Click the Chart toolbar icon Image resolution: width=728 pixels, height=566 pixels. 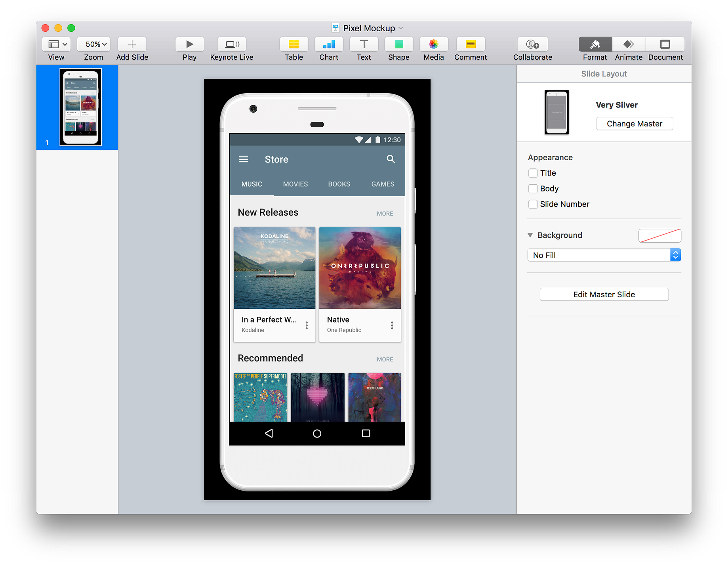coord(329,44)
